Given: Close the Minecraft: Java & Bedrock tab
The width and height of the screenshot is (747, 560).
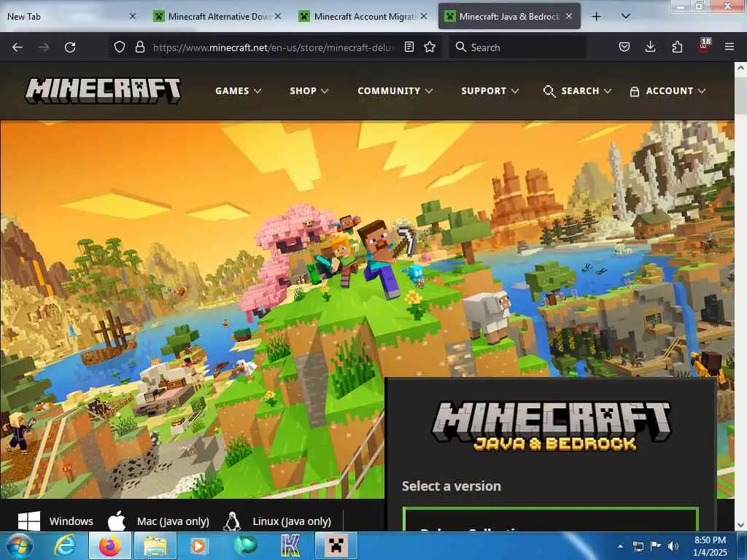Looking at the screenshot, I should click(x=569, y=16).
